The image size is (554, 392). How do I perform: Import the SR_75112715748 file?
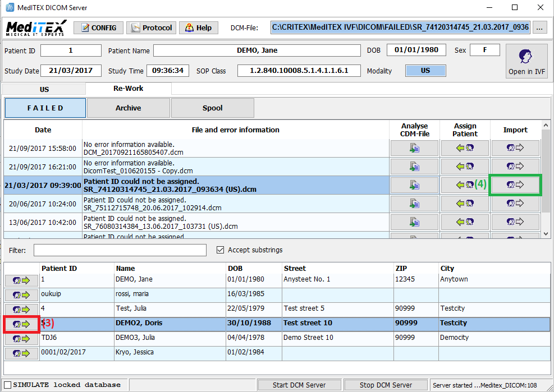point(515,204)
